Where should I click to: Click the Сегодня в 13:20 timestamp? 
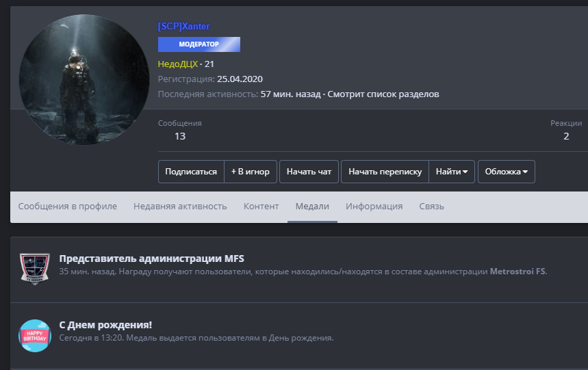[x=91, y=338]
